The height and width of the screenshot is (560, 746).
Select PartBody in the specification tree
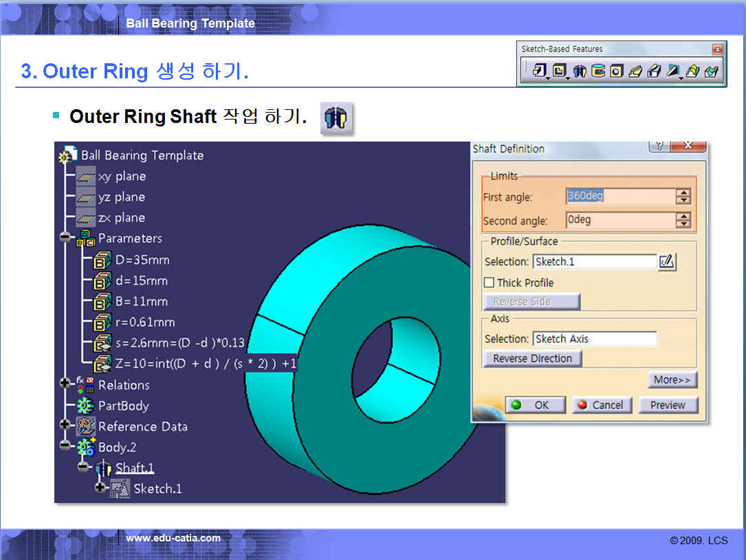(123, 406)
